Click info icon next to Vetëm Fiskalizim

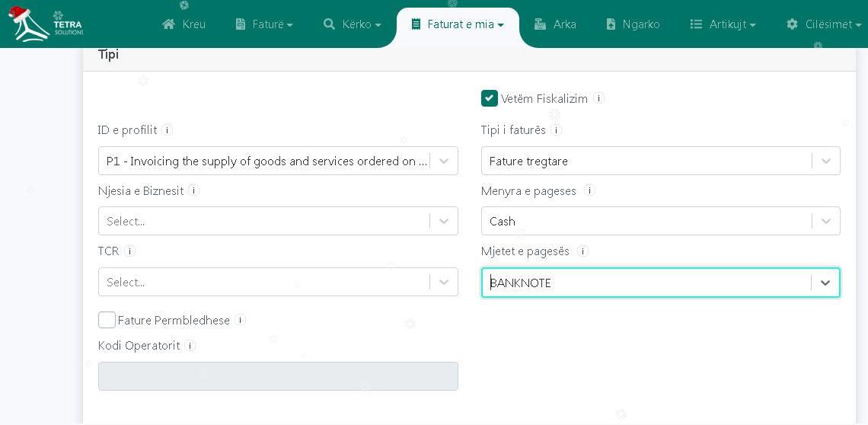click(x=599, y=98)
